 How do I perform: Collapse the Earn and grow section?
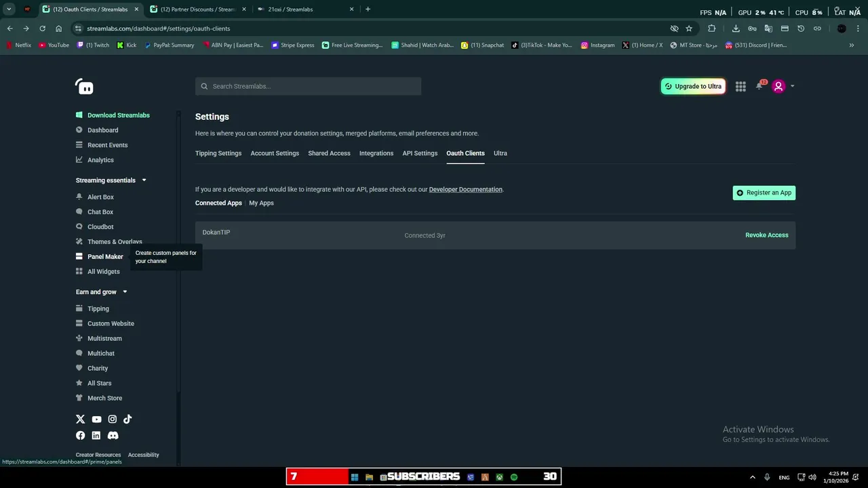pos(125,292)
